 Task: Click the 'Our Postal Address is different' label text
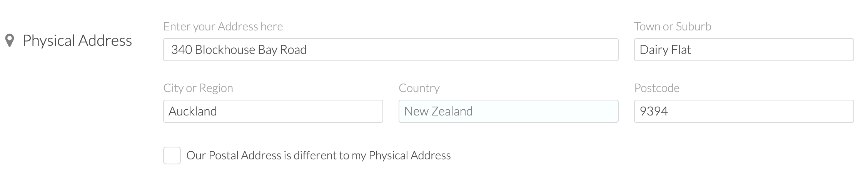point(319,156)
